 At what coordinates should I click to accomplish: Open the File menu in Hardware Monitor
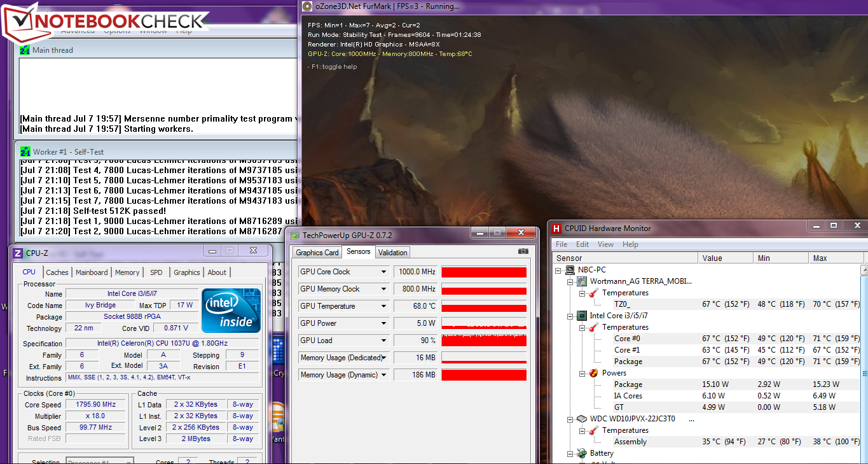point(561,244)
